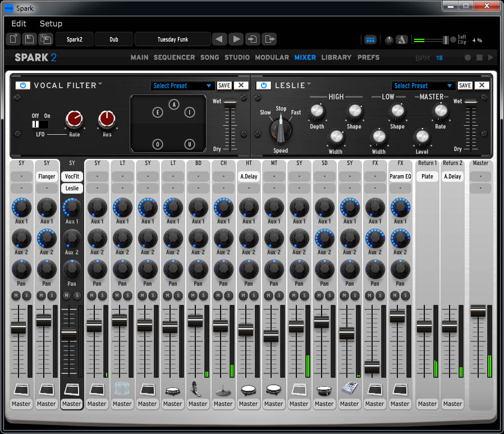Screen dimensions: 504x434
Task: Switch to the SEQUENCER tab
Action: click(x=174, y=57)
